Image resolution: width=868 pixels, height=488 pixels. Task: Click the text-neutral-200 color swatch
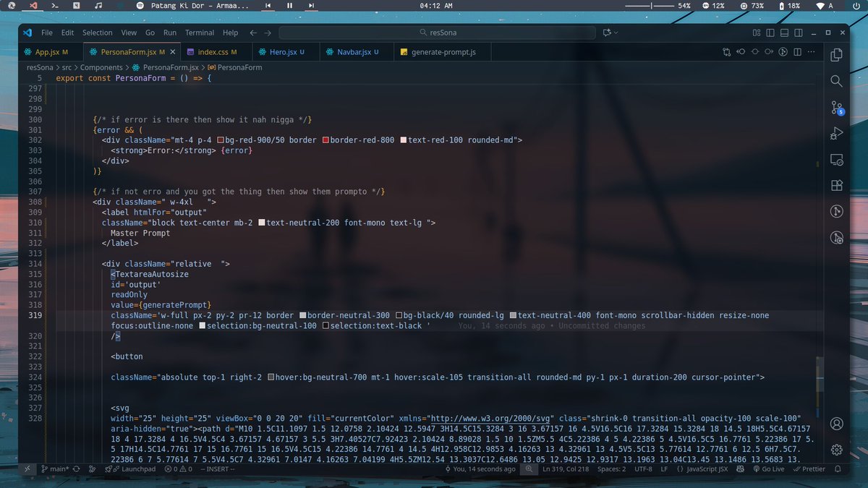[262, 223]
